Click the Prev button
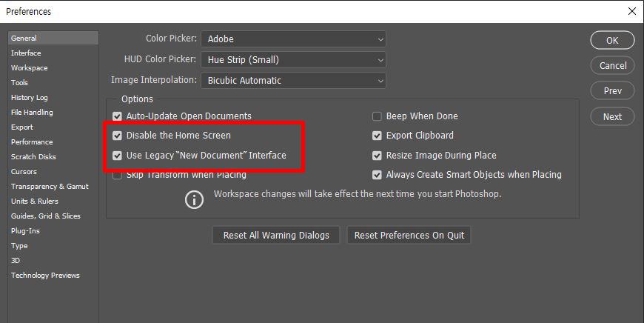Viewport: 644px width, 323px height. tap(612, 91)
